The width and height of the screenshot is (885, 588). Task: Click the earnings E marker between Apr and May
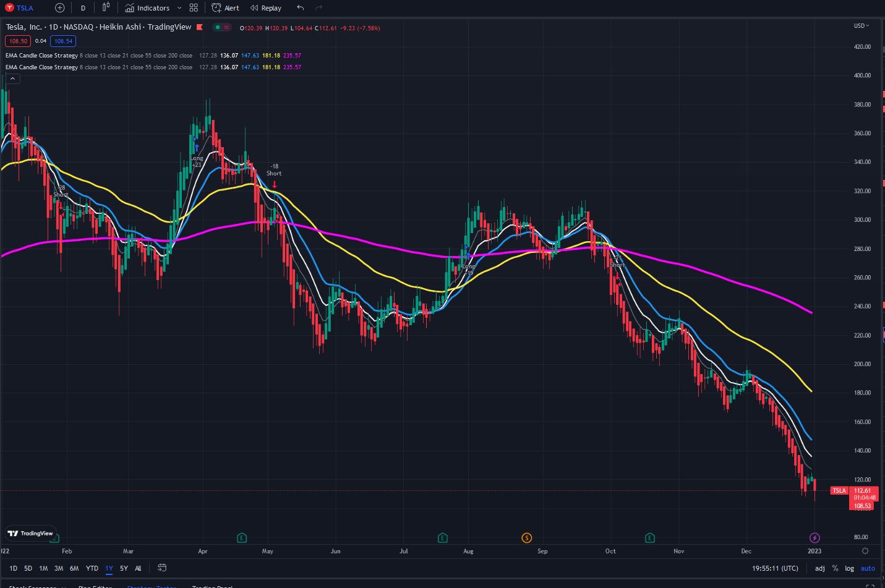click(x=242, y=538)
